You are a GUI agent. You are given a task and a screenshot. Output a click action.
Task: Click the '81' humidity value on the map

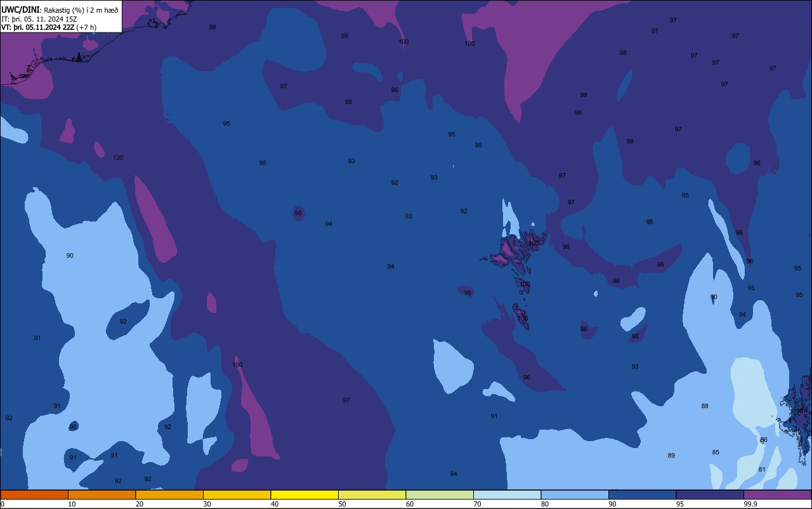pyautogui.click(x=762, y=470)
